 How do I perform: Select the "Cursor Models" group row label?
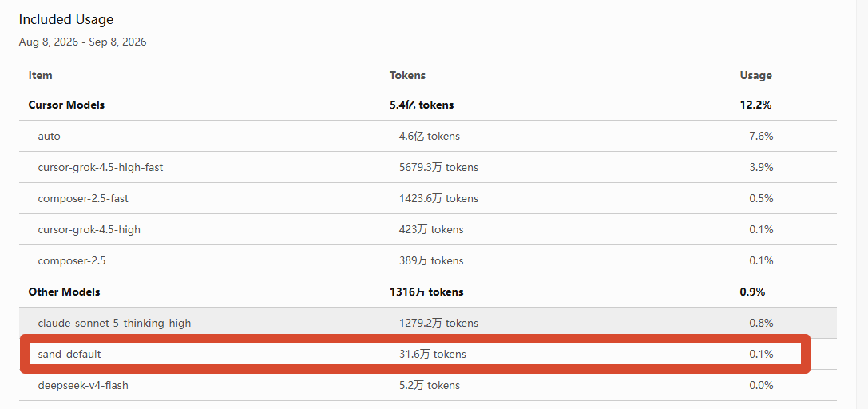click(66, 105)
